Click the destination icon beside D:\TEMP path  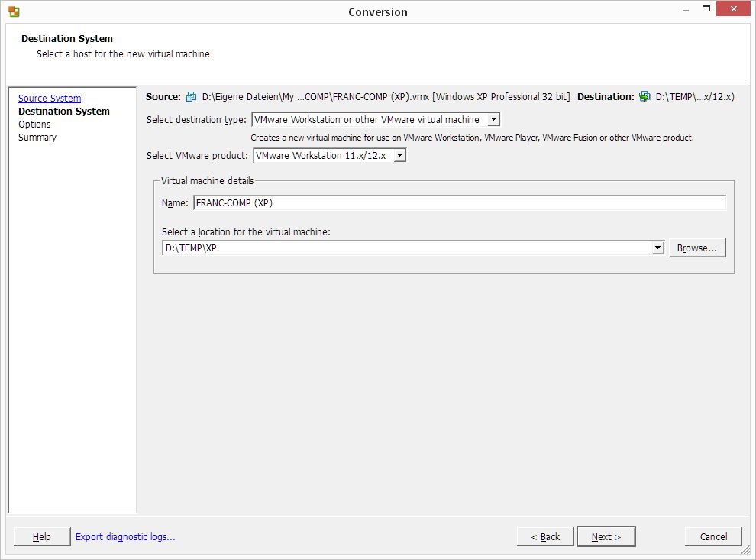645,97
